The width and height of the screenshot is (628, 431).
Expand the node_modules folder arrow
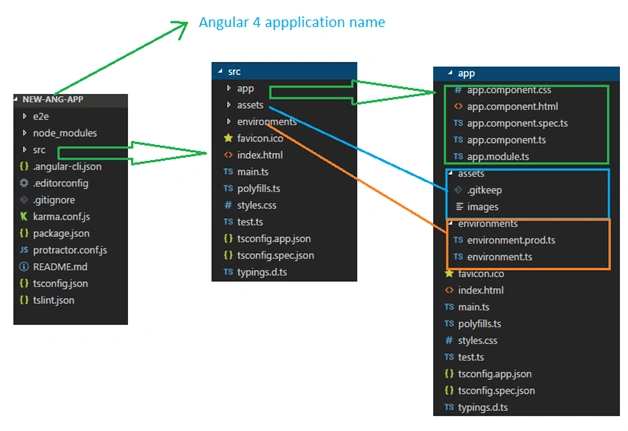pyautogui.click(x=24, y=133)
